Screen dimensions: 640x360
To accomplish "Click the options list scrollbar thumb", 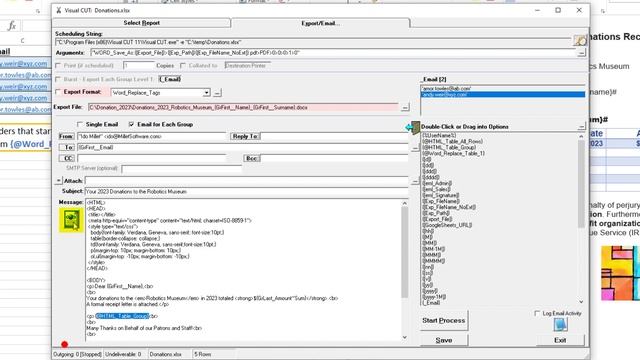I will [581, 184].
